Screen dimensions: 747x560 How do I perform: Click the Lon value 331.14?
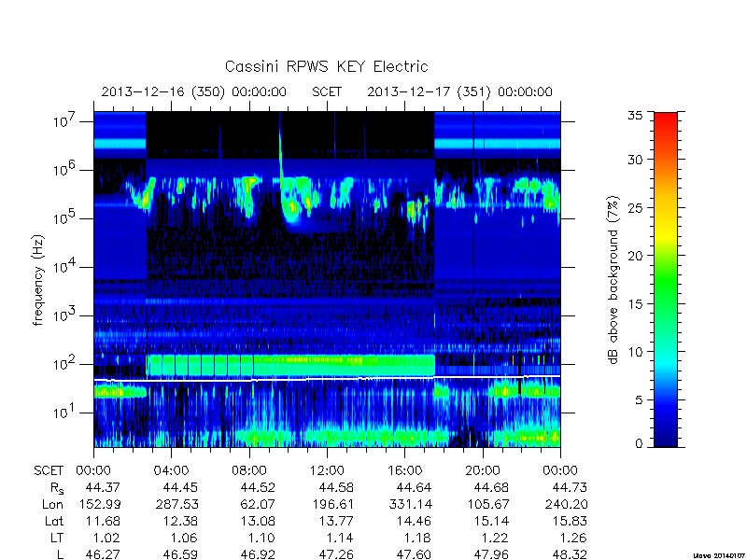click(410, 504)
